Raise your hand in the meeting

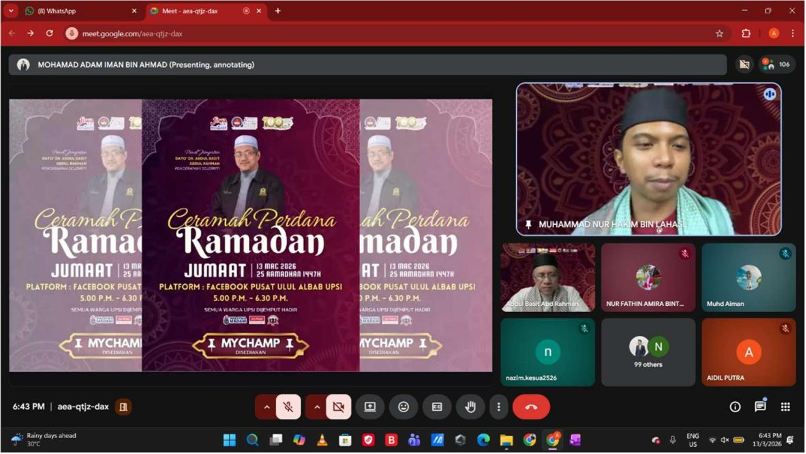tap(470, 407)
